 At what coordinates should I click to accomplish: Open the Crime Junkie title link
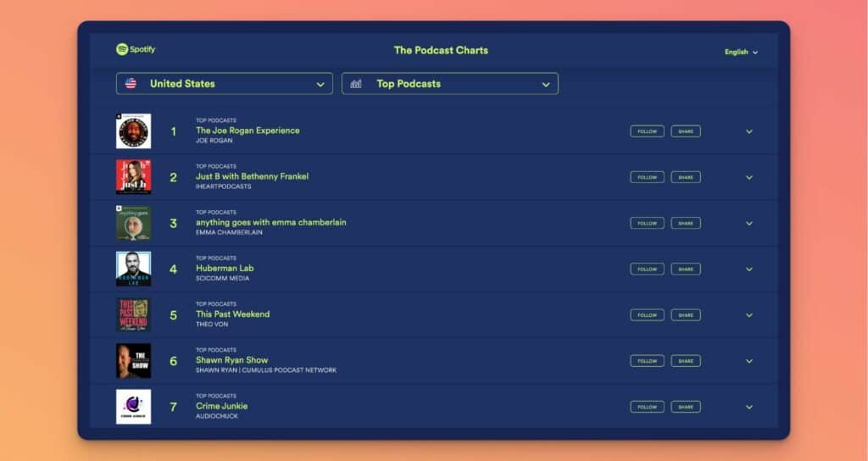click(x=221, y=406)
